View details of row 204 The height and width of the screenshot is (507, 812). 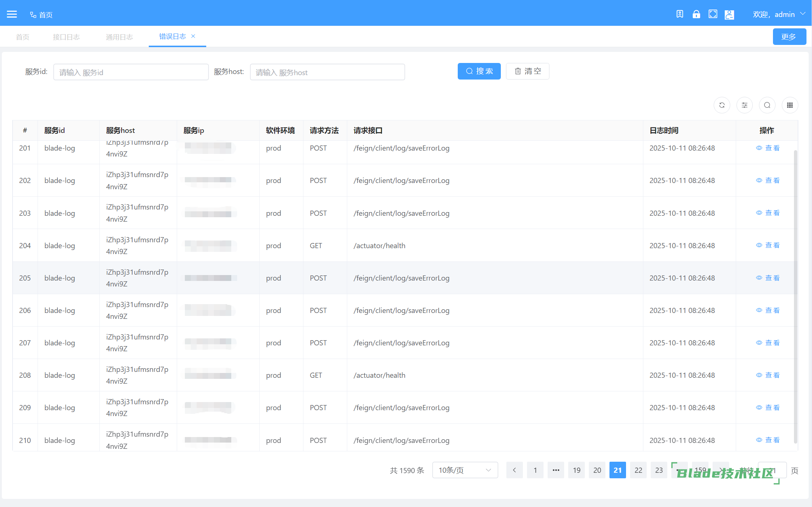(768, 245)
